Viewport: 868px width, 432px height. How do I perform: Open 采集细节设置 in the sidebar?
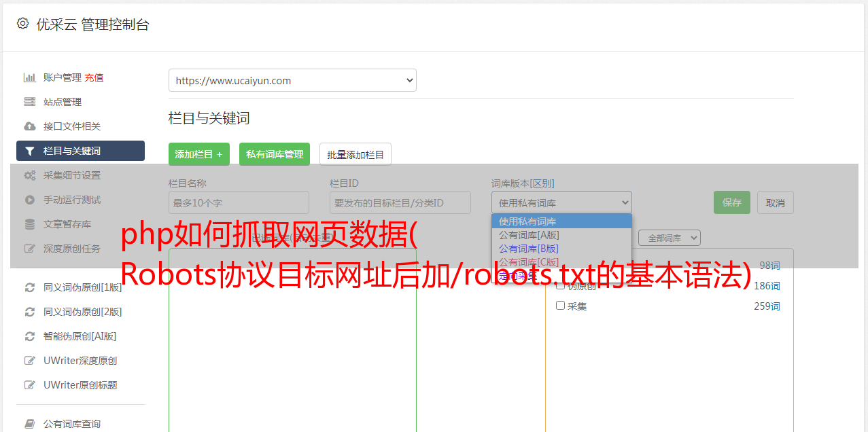point(72,175)
